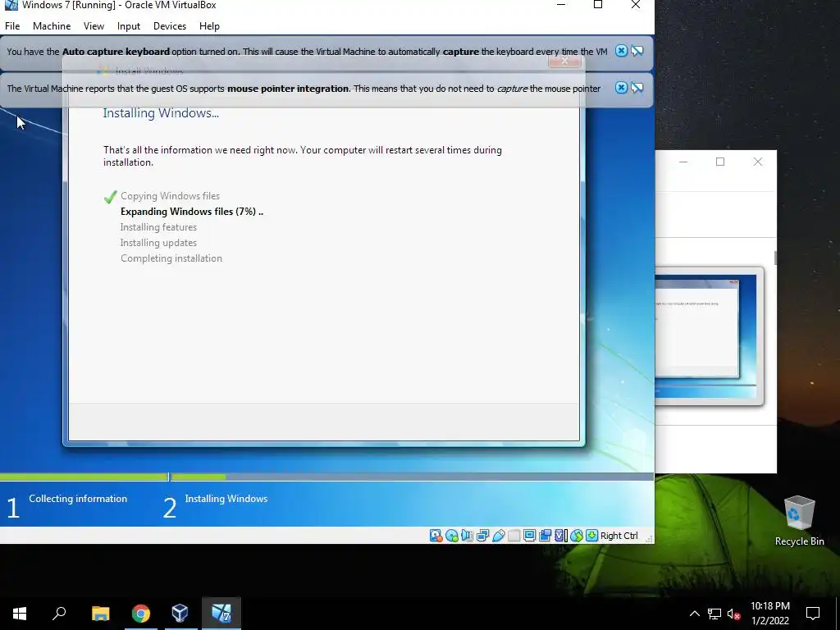The image size is (840, 630).
Task: Click the Windows 7 VM taskbar button
Action: pos(221,614)
